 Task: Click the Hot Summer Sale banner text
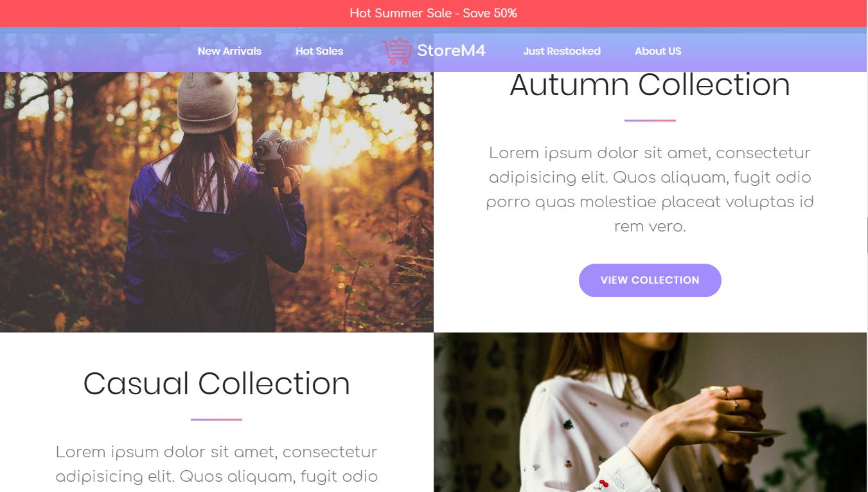pos(434,13)
